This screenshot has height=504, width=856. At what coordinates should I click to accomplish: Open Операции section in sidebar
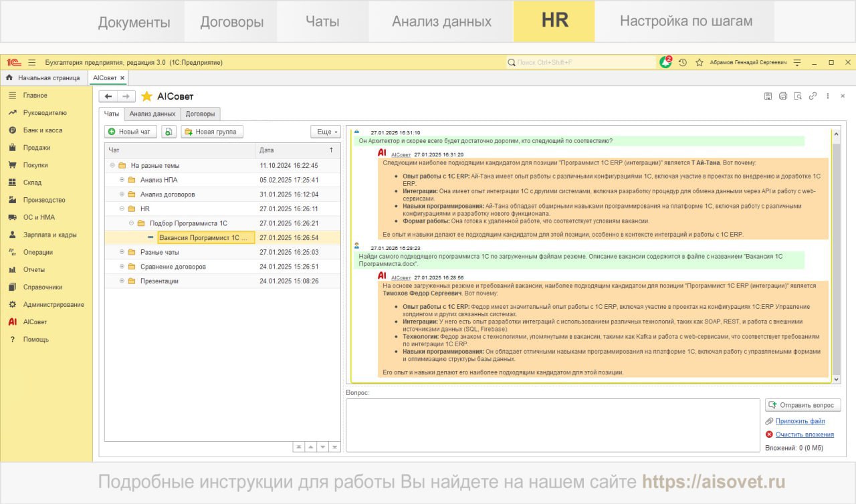[37, 252]
